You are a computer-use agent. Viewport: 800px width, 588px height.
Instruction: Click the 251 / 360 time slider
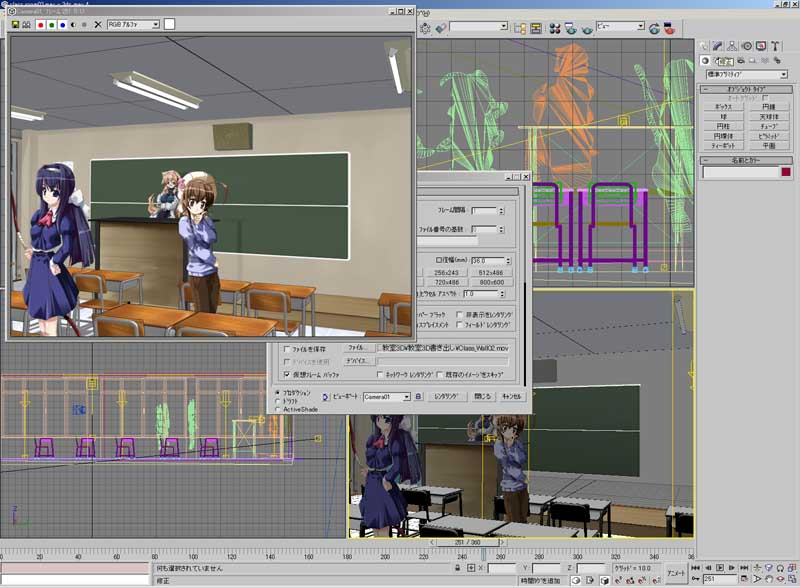(x=467, y=542)
